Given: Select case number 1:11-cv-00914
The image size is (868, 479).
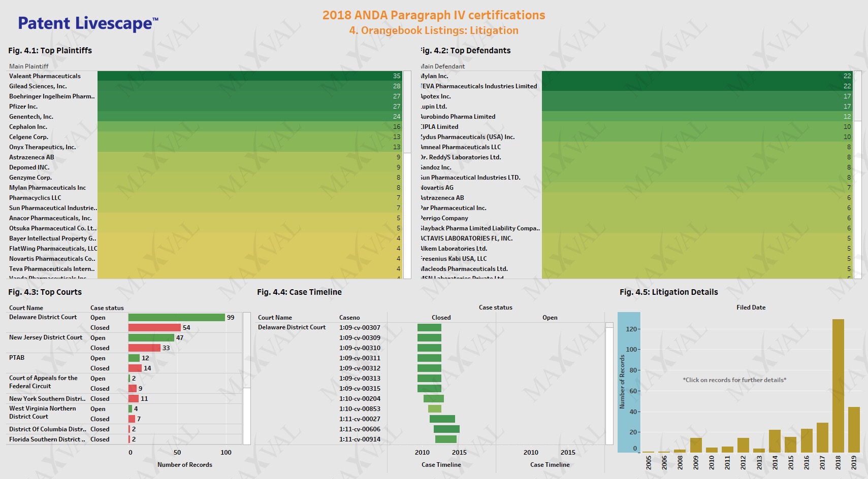Looking at the screenshot, I should [x=360, y=439].
